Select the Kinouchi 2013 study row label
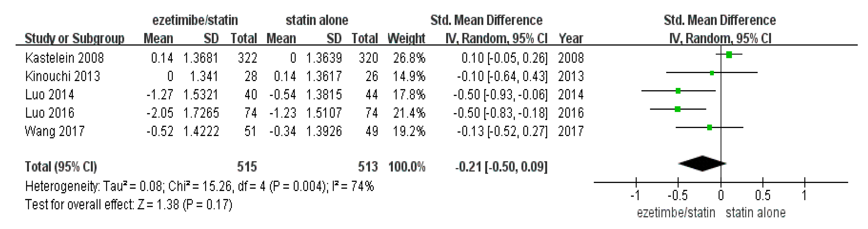 click(x=63, y=76)
